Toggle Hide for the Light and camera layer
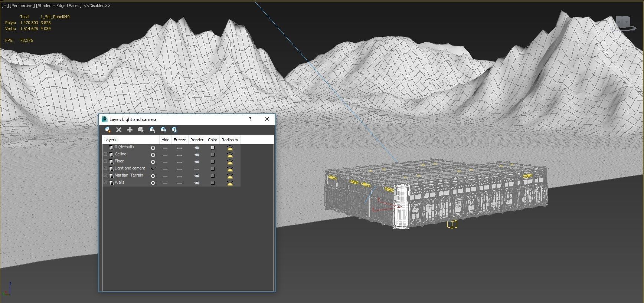 click(165, 169)
